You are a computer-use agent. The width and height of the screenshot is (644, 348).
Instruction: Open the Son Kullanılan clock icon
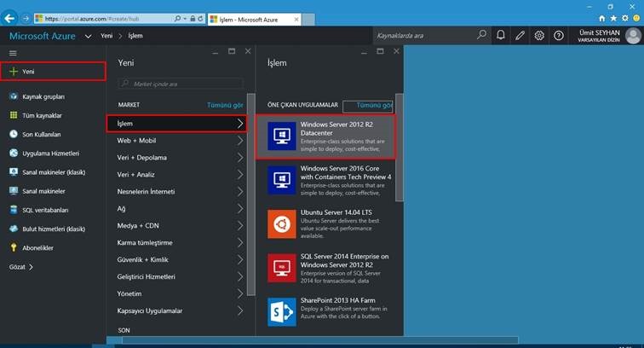pos(14,134)
